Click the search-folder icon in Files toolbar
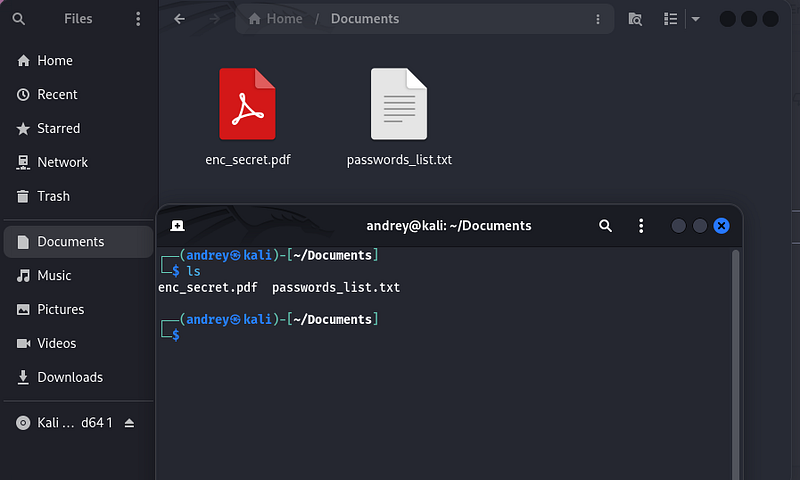 pyautogui.click(x=635, y=19)
